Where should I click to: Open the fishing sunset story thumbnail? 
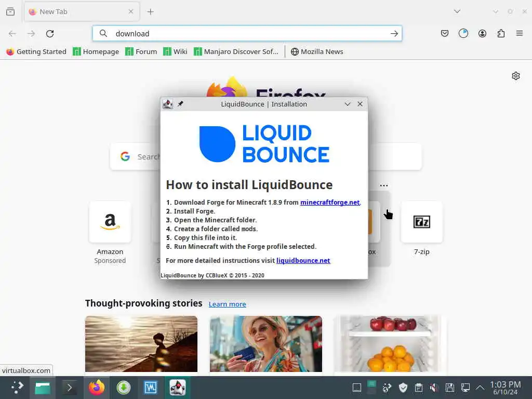click(141, 344)
